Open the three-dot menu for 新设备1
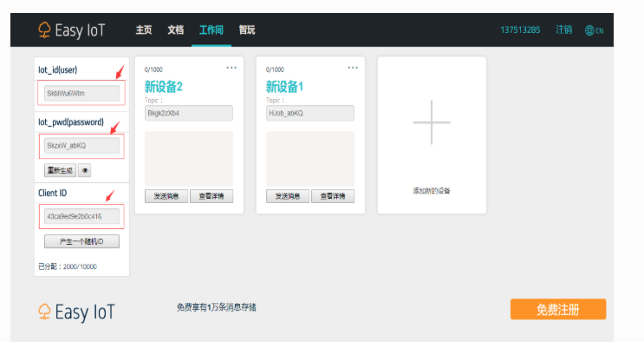The image size is (644, 342). click(353, 68)
